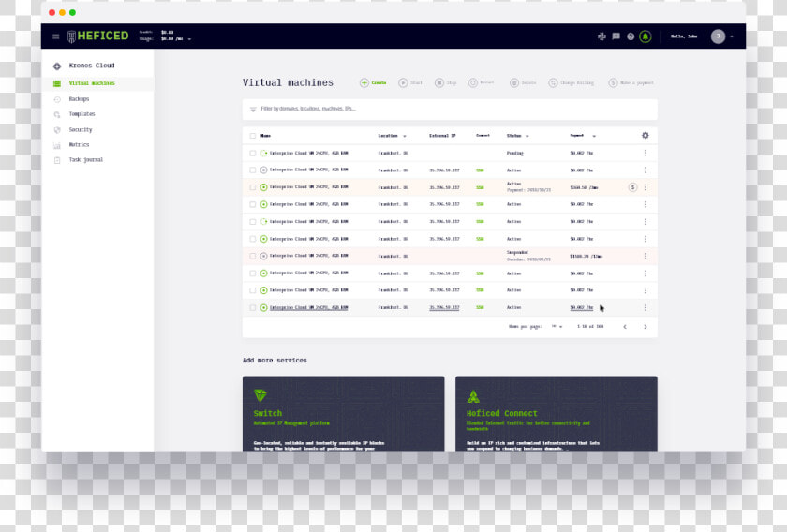Open the hamburger menu in the header
The width and height of the screenshot is (787, 532).
point(55,37)
